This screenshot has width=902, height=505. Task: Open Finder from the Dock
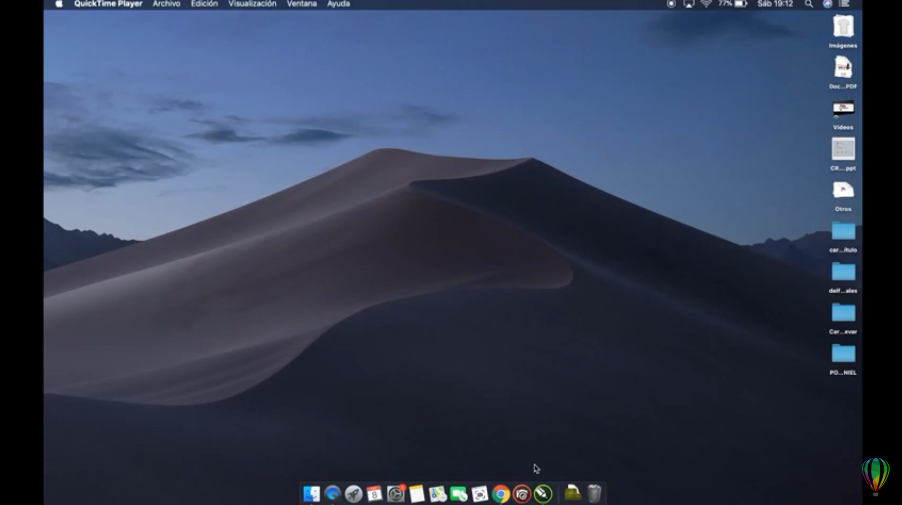[312, 494]
